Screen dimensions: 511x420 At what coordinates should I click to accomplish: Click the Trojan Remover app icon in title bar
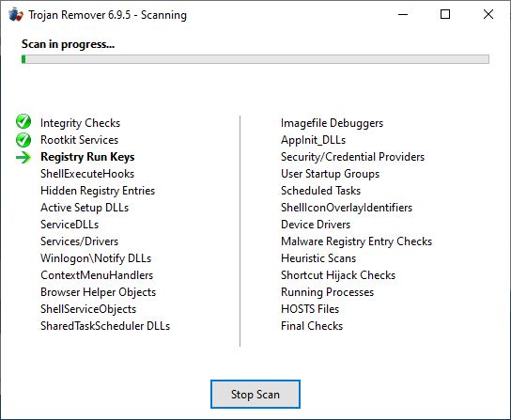click(x=16, y=15)
